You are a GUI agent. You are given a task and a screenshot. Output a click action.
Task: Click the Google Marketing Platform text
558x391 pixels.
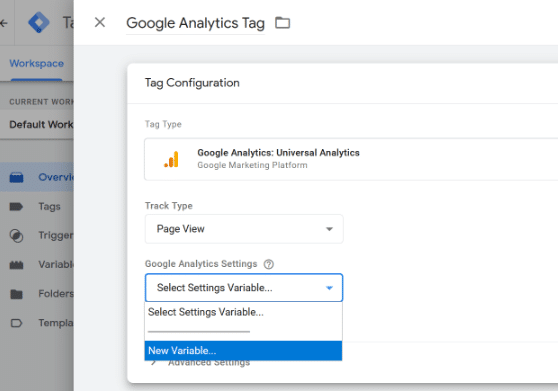click(x=252, y=165)
